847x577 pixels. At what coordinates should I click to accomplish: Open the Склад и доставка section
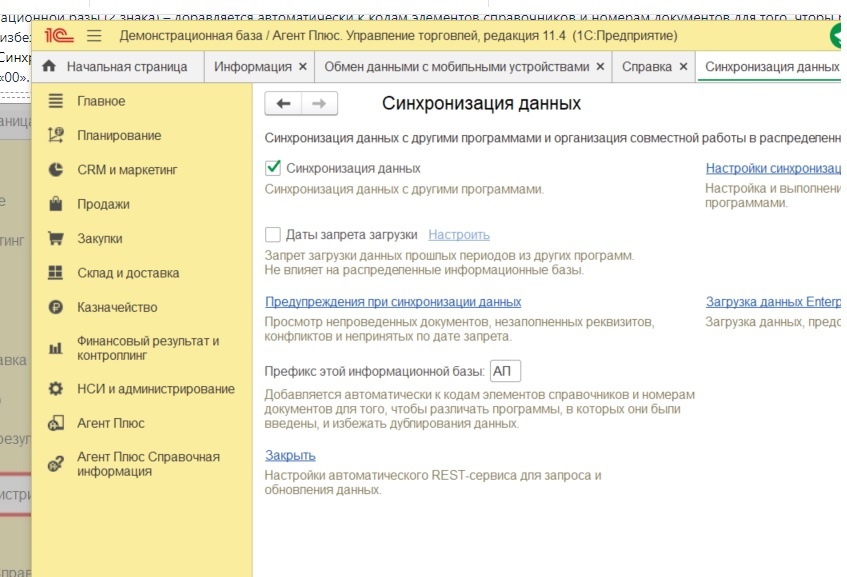tap(128, 273)
